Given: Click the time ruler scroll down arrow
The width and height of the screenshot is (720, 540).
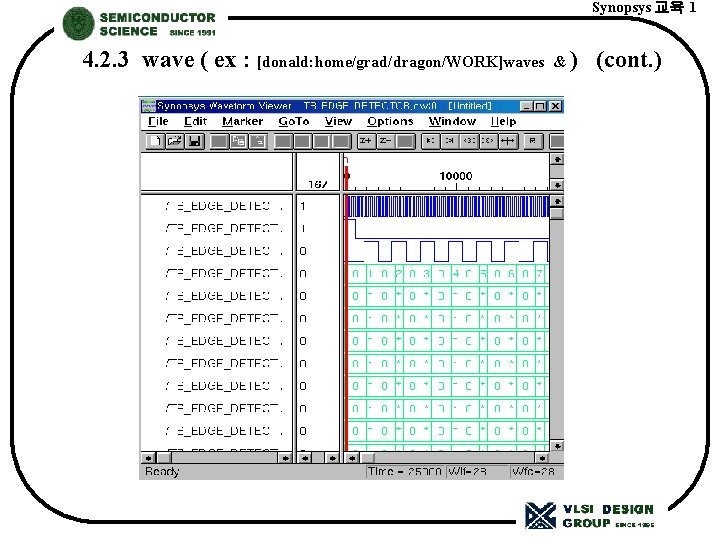Looking at the screenshot, I should pyautogui.click(x=557, y=185).
